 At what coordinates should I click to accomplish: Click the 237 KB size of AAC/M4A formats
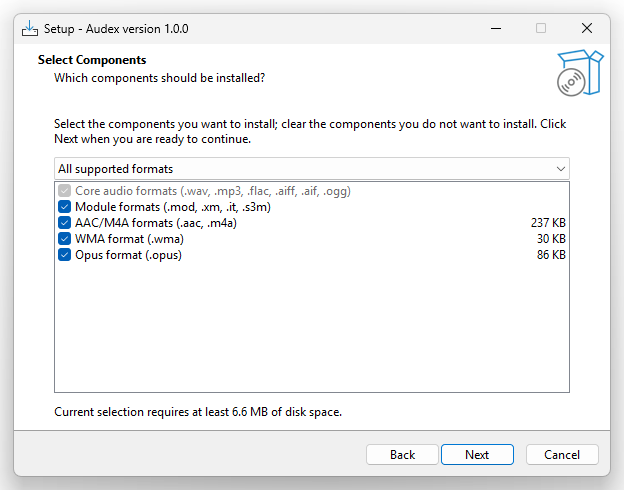[x=548, y=223]
